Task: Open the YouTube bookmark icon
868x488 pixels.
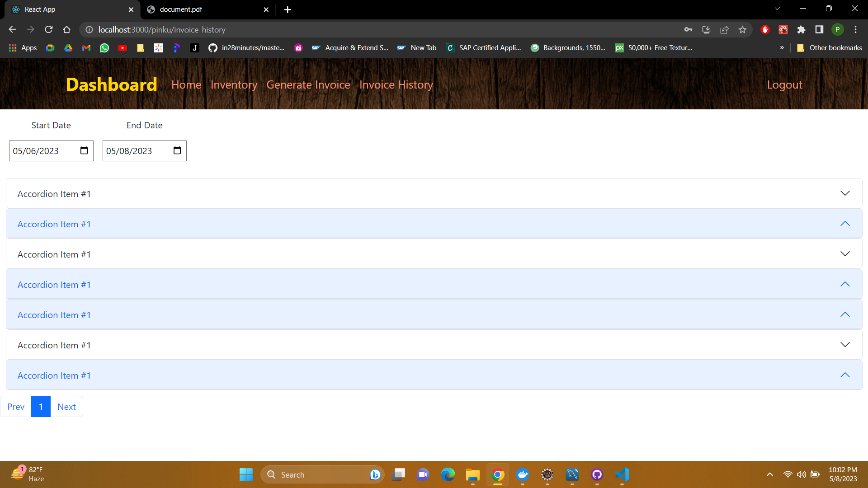Action: [x=123, y=48]
